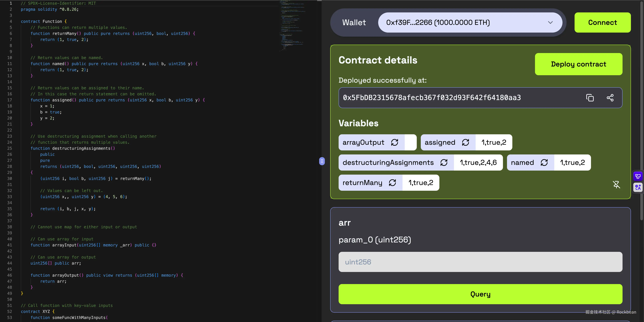Refresh the arrayOutput variable
The image size is (644, 322).
pos(394,142)
